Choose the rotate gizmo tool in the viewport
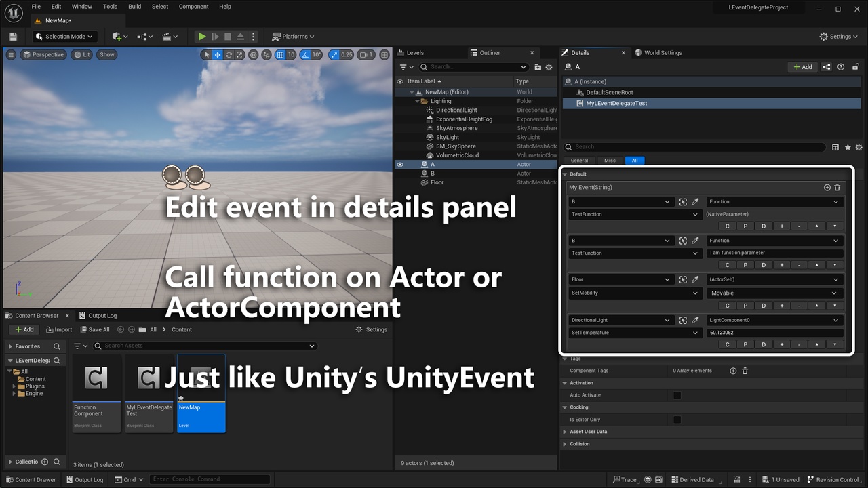This screenshot has width=868, height=488. coord(229,55)
